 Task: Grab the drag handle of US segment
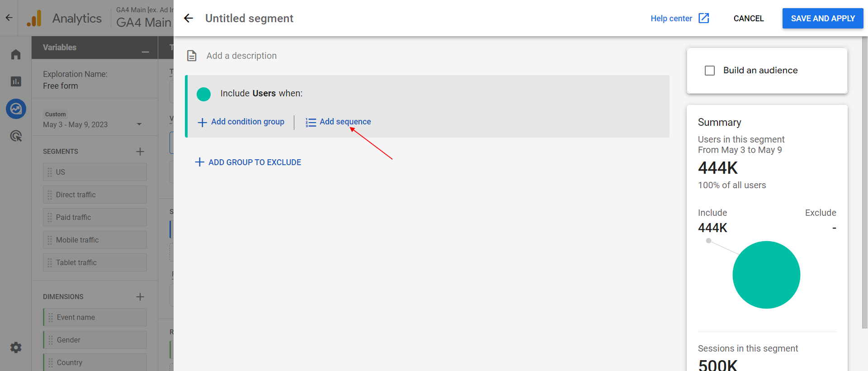50,172
